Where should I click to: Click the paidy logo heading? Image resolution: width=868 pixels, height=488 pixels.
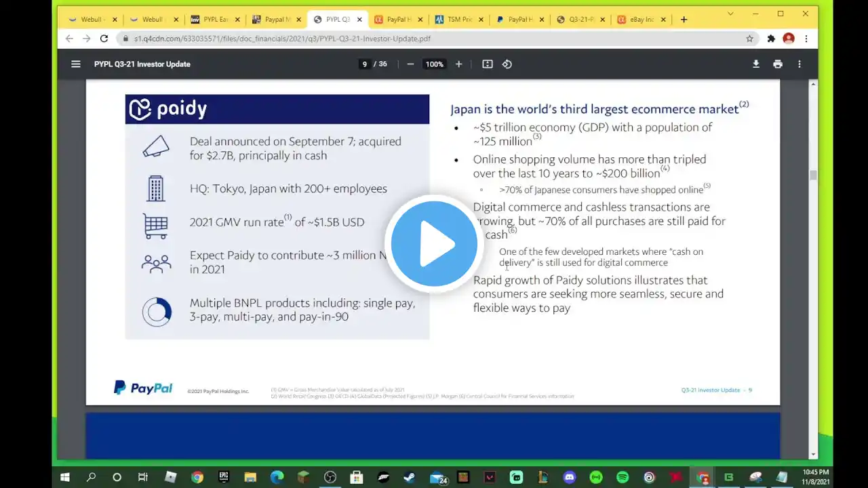168,109
